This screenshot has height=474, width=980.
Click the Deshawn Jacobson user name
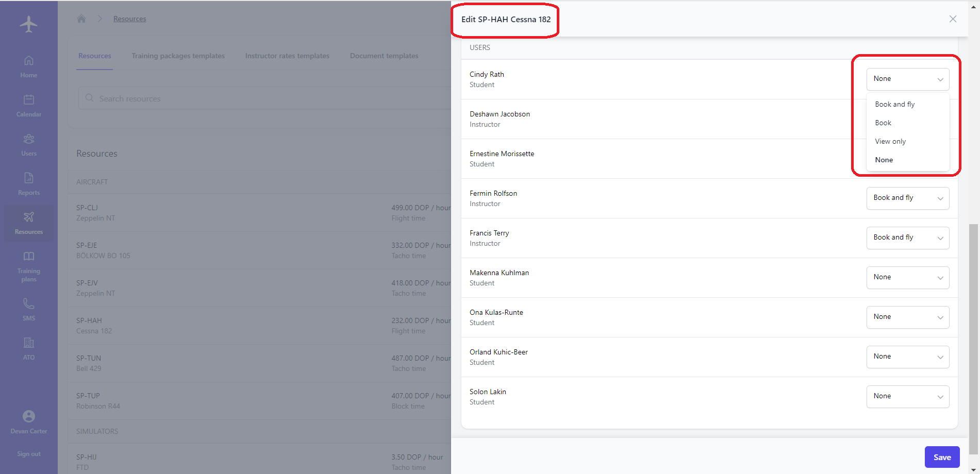click(500, 114)
